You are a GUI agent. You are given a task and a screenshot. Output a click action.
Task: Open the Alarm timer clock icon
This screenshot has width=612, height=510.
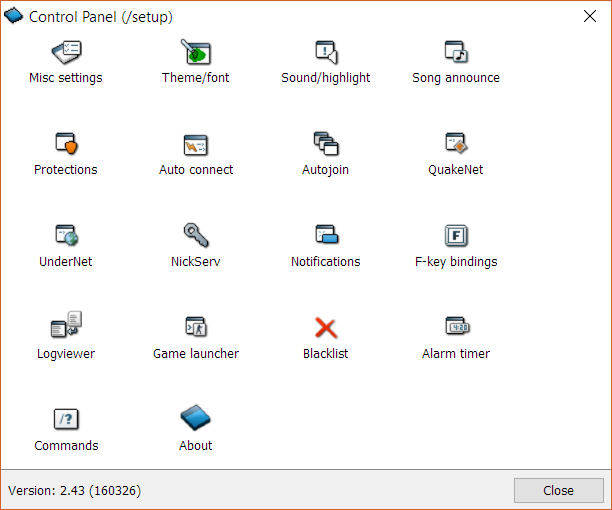pyautogui.click(x=457, y=326)
